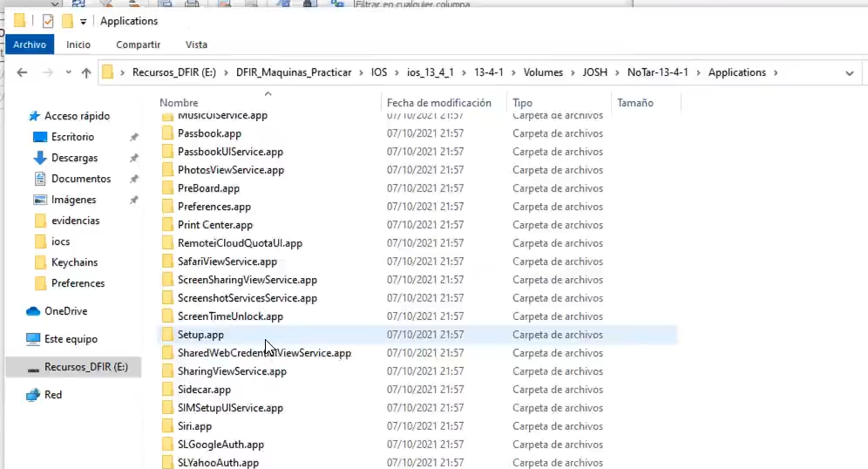Jump to JOSH breadcrumb segment

pos(594,72)
